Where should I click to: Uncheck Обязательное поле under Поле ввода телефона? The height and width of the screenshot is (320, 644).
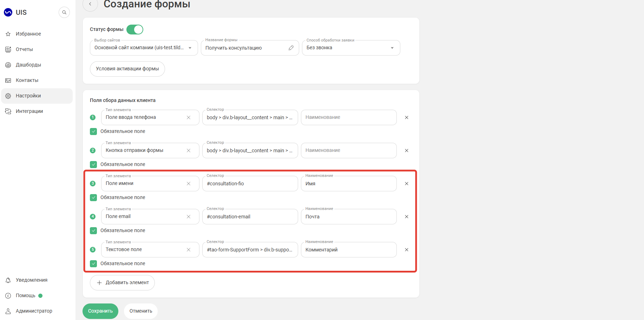point(93,132)
